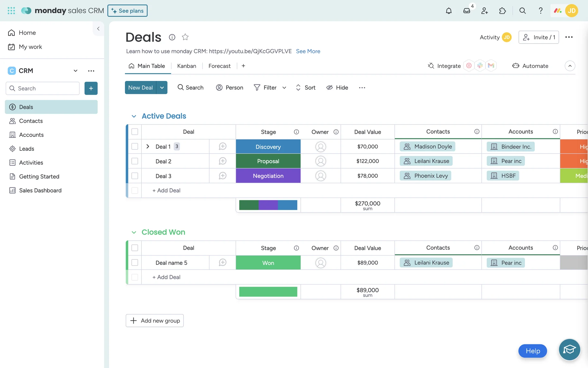Open the update conversation for Deal 2
Image resolution: width=588 pixels, height=368 pixels.
[x=222, y=161]
